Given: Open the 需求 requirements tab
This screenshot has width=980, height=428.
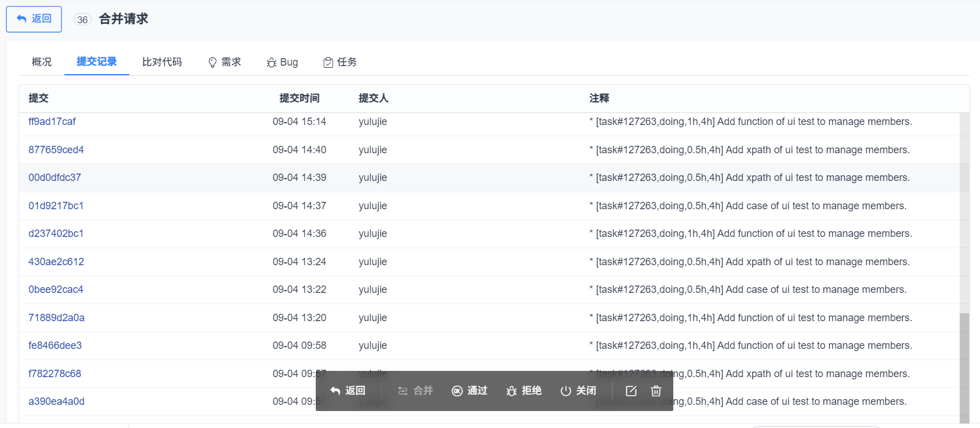Looking at the screenshot, I should point(225,62).
